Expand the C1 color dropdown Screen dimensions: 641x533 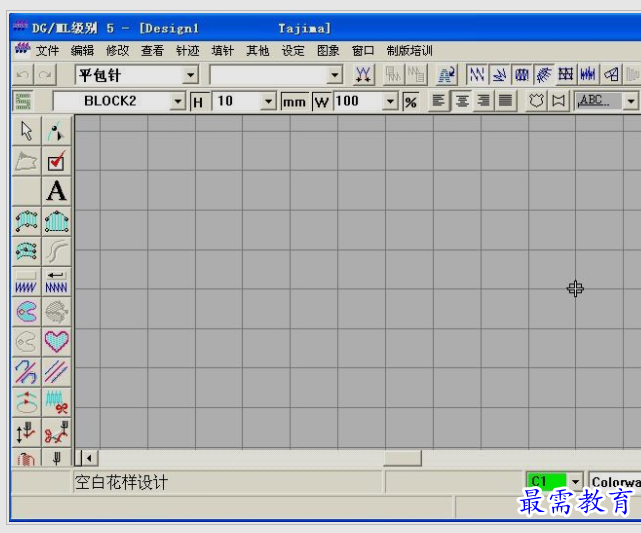tap(575, 481)
